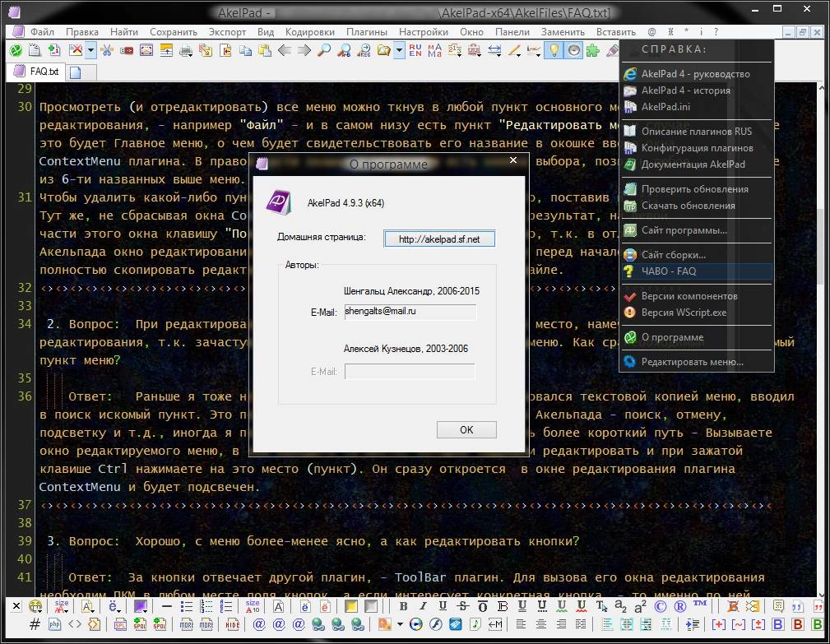Click the hash # icon in bottom toolbar
This screenshot has width=830, height=644.
(35, 624)
